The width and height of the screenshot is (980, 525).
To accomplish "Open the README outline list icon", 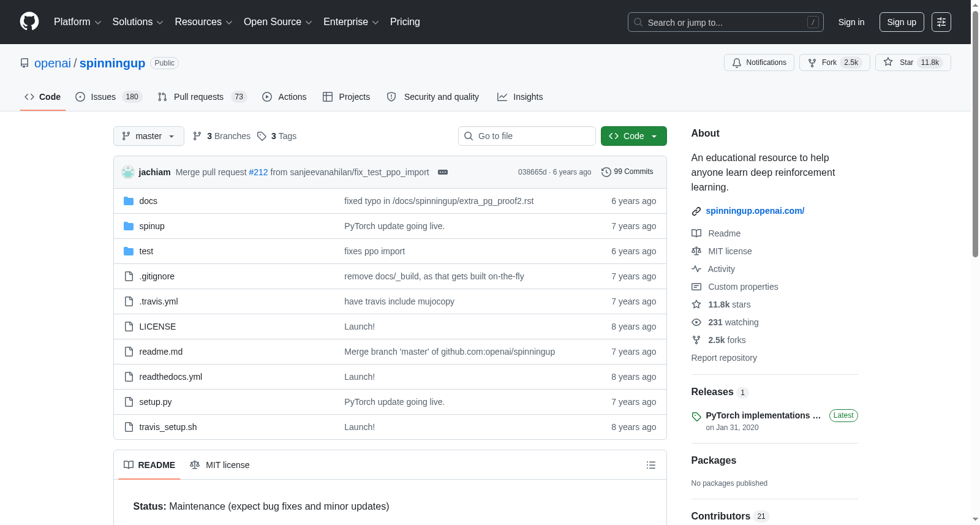I will point(651,465).
